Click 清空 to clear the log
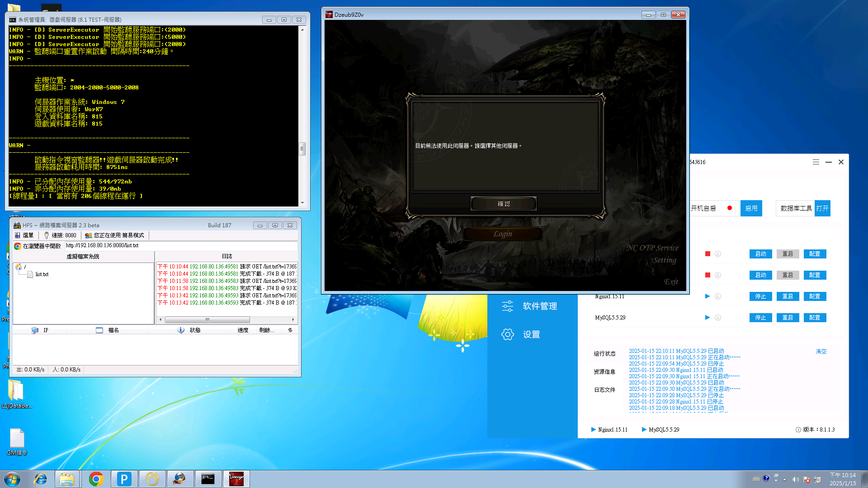Image resolution: width=868 pixels, height=488 pixels. pyautogui.click(x=821, y=352)
